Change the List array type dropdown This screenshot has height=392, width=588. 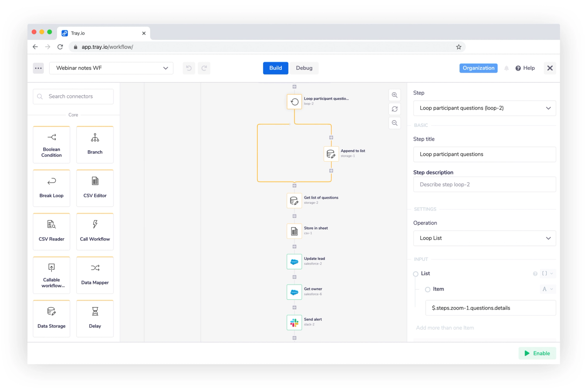pyautogui.click(x=547, y=274)
